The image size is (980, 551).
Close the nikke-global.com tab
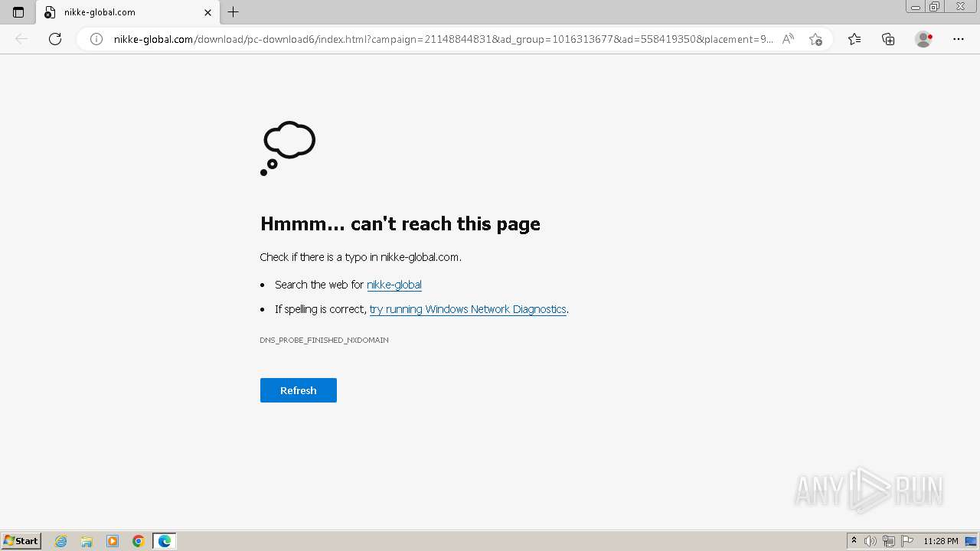[x=207, y=12]
